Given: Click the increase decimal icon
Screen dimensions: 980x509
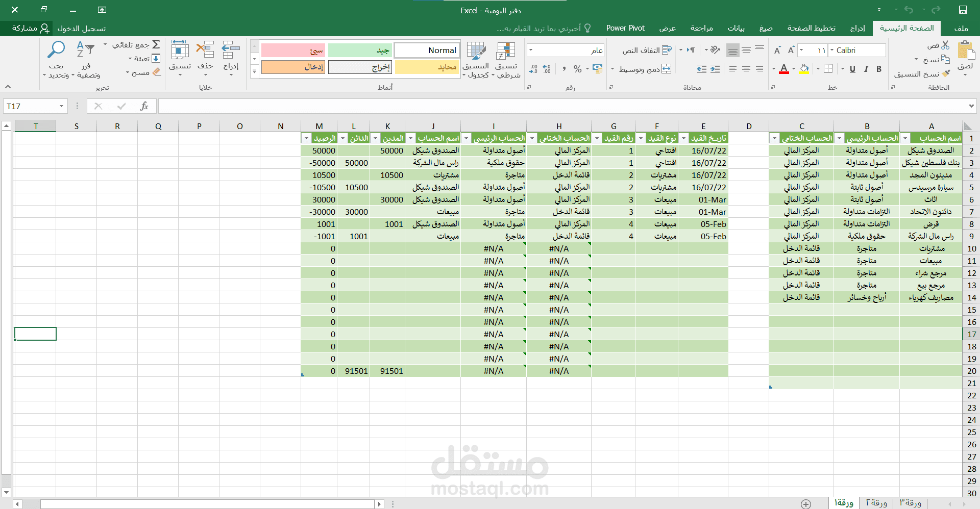Looking at the screenshot, I should coord(547,69).
